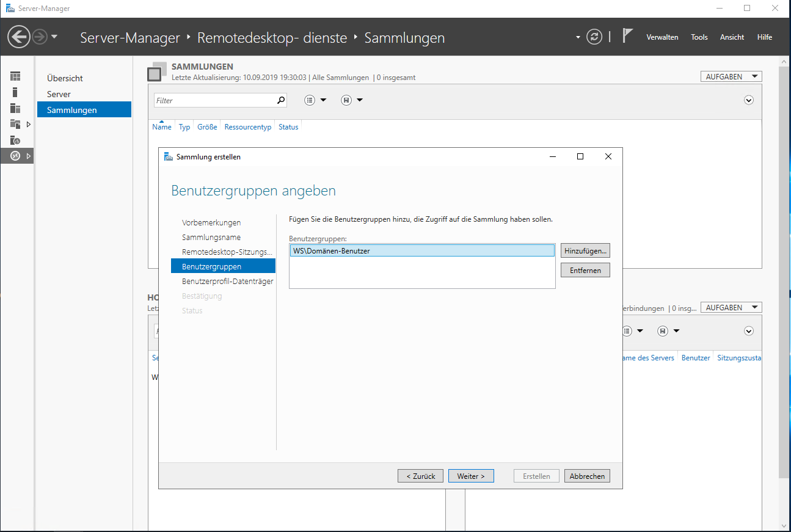
Task: Open the dropdown arrow left of refresh
Action: pos(578,37)
